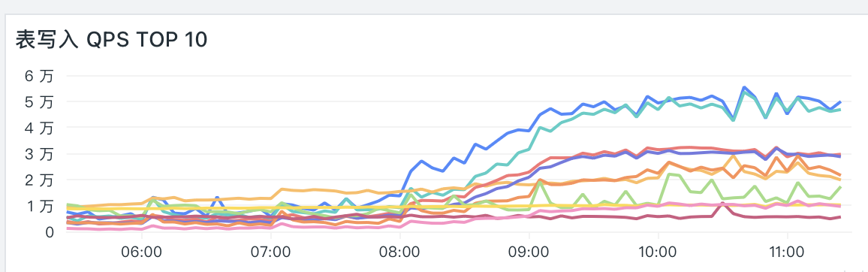
Task: Click the 5 万 y-axis label
Action: pyautogui.click(x=39, y=101)
